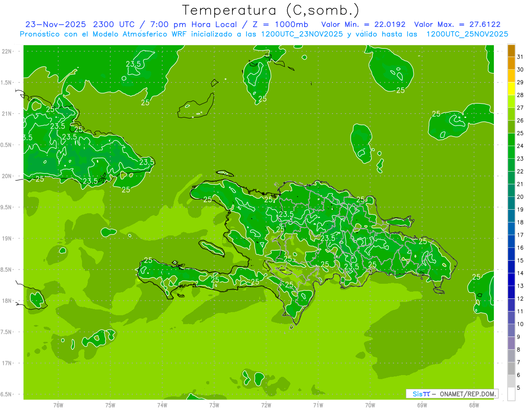Screen dimensions: 532x411
Task: Click the 76W longitude axis label
Action: click(x=58, y=405)
